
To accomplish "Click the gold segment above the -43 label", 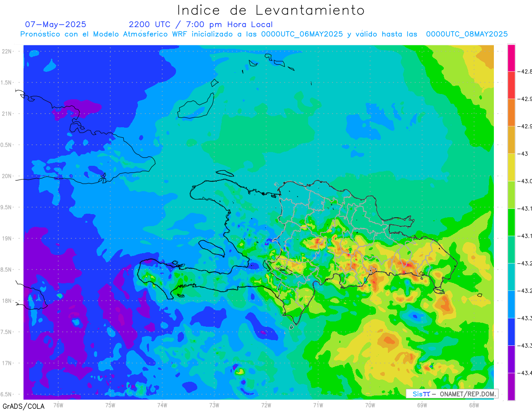I will (x=511, y=140).
